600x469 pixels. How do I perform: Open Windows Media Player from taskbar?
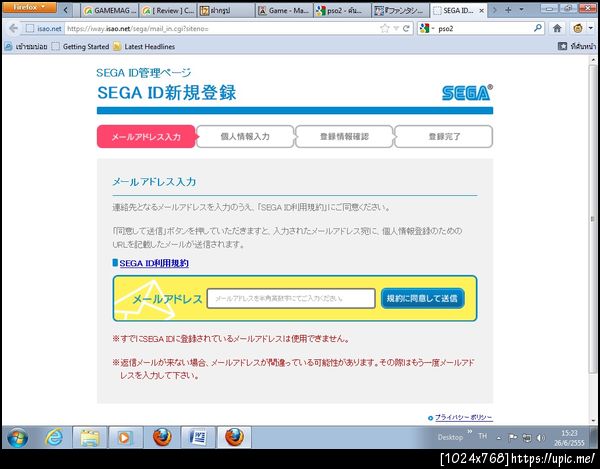coord(125,437)
